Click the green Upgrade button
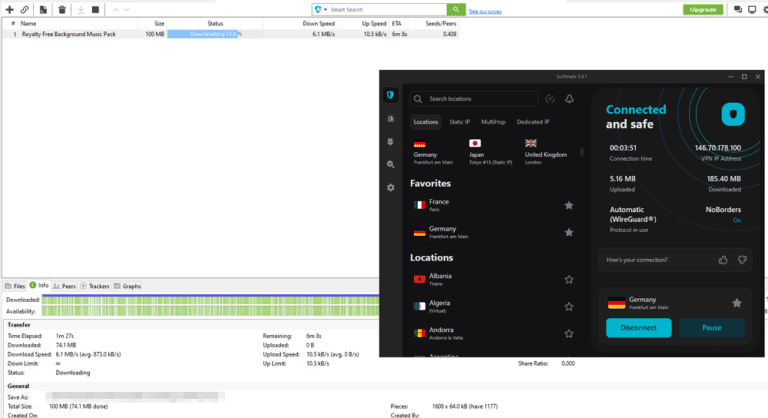The image size is (768, 418). coord(703,9)
